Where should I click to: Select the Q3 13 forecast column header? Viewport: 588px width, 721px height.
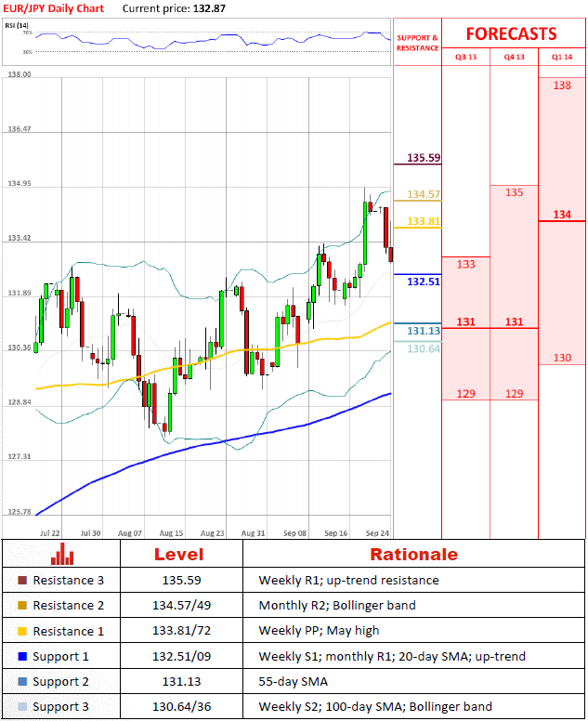[x=464, y=58]
